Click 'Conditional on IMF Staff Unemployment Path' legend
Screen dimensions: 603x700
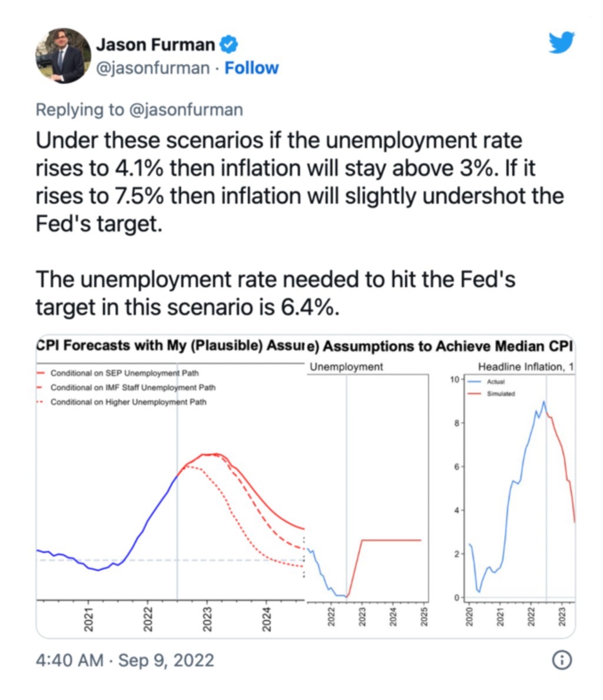132,387
